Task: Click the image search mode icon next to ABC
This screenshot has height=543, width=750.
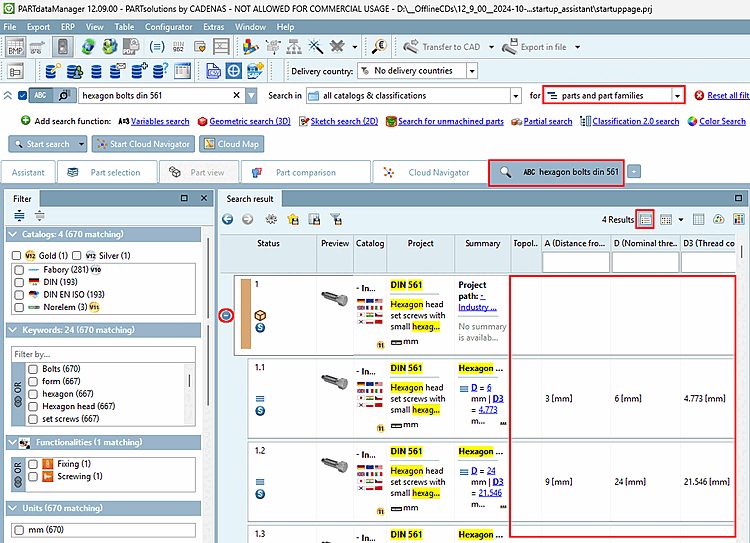Action: 64,96
